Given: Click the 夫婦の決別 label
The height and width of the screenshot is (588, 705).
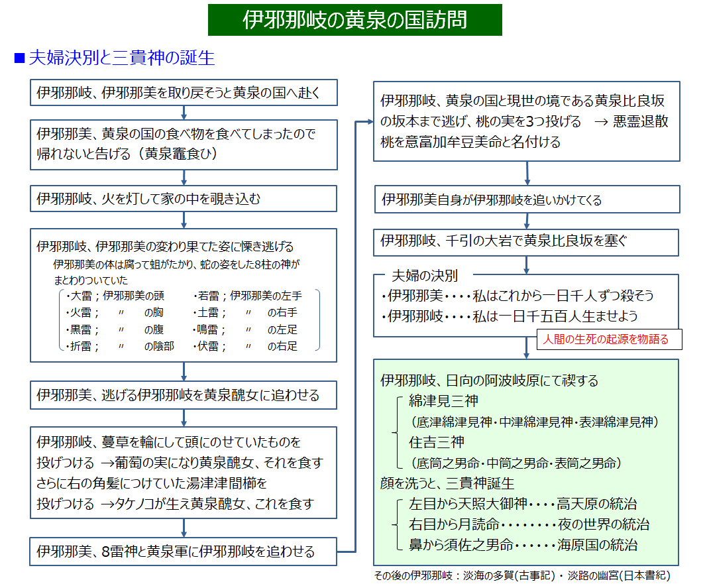Looking at the screenshot, I should (424, 275).
